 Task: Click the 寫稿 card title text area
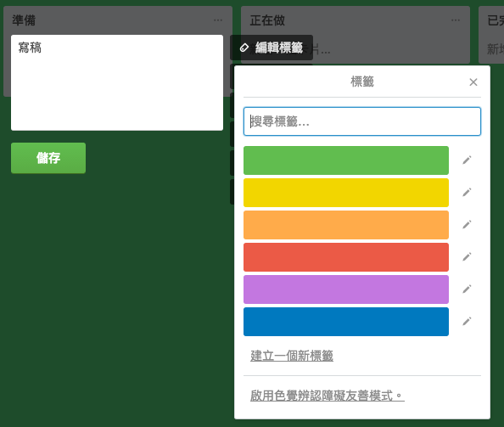[117, 82]
